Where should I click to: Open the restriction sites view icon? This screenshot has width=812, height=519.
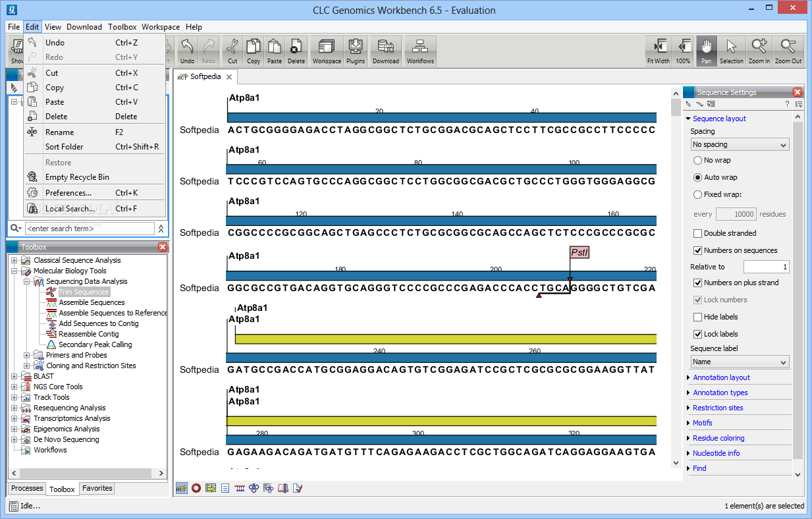pyautogui.click(x=240, y=488)
